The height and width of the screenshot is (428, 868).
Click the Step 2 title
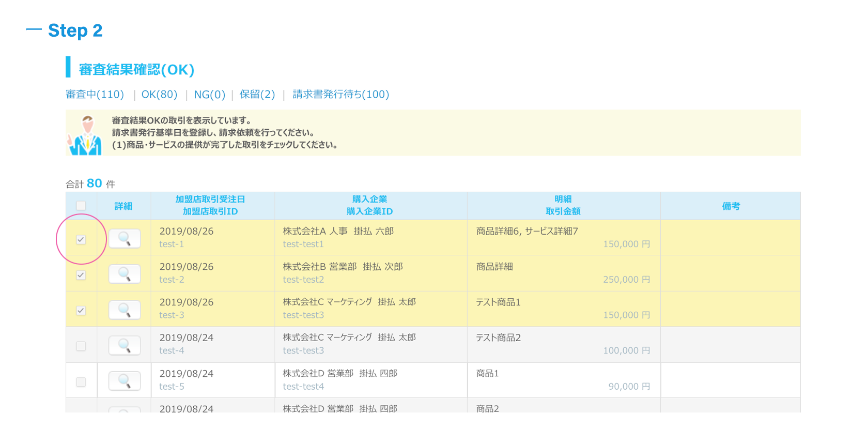(75, 30)
